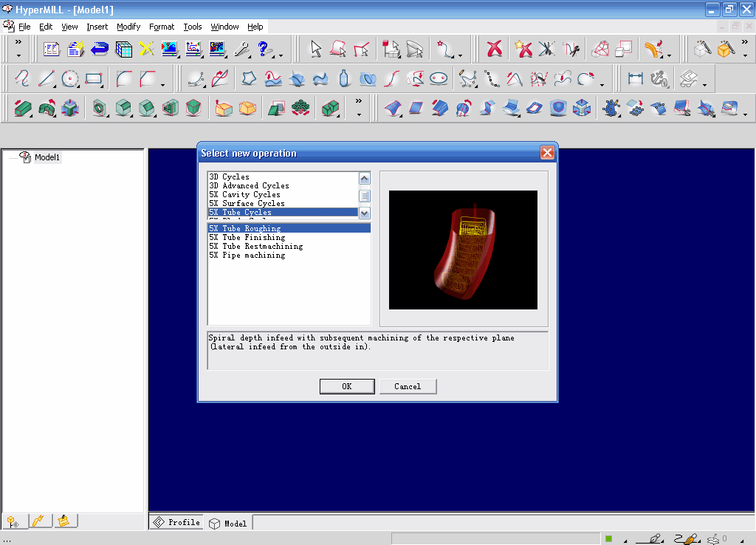Screen dimensions: 756x545
Task: Select the line sketch tool
Action: 47,78
